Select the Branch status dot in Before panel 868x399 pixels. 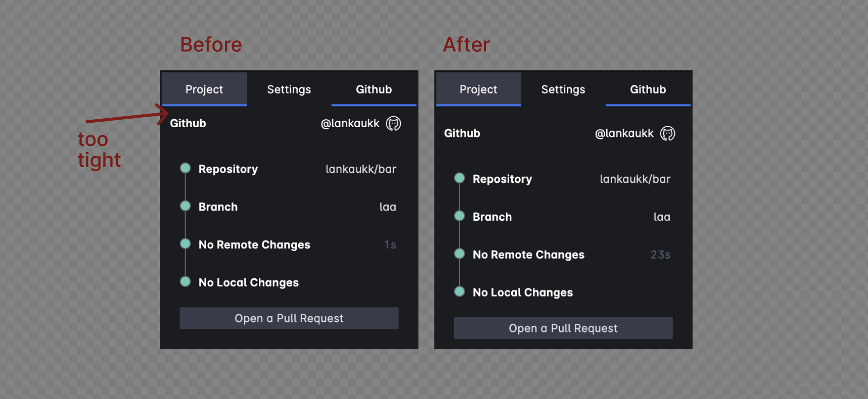pyautogui.click(x=185, y=206)
